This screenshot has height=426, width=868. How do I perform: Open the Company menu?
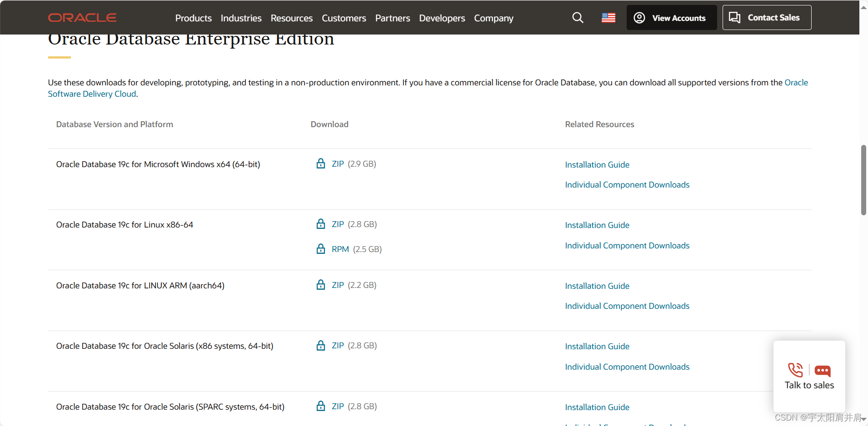tap(494, 18)
